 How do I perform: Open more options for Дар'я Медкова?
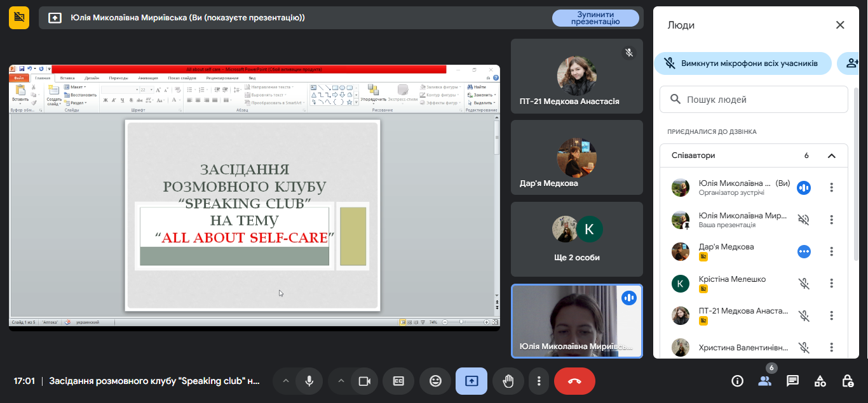pyautogui.click(x=831, y=251)
